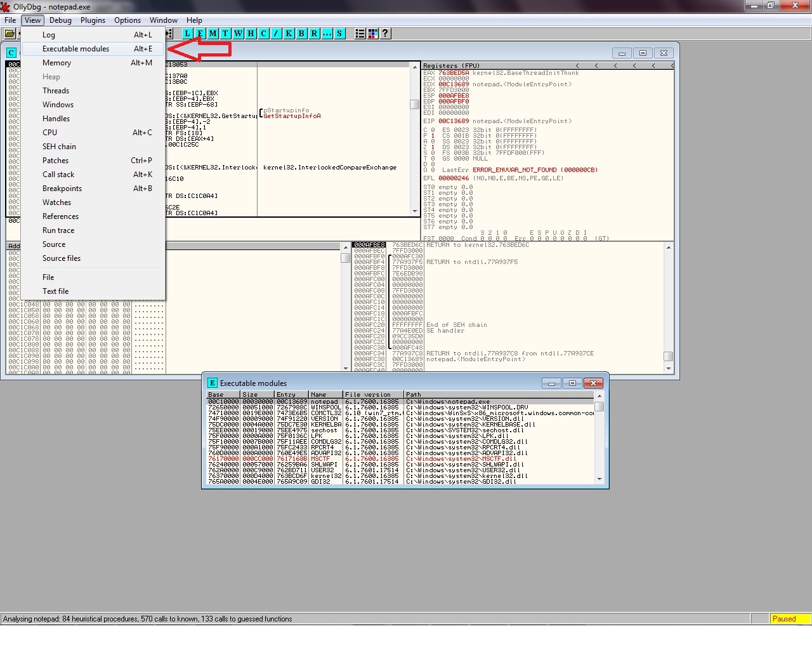Open Memory map via the M toolbar icon
The width and height of the screenshot is (812, 650).
(x=213, y=34)
